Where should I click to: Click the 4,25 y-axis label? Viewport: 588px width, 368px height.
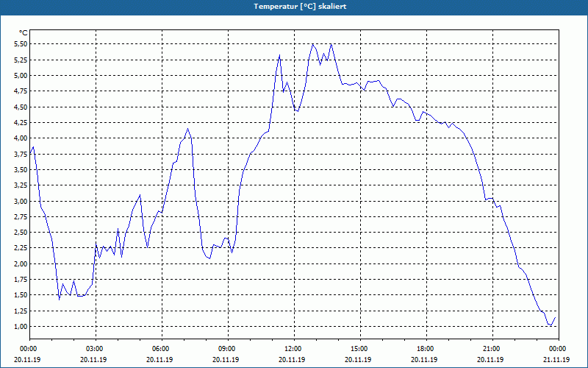[21, 122]
